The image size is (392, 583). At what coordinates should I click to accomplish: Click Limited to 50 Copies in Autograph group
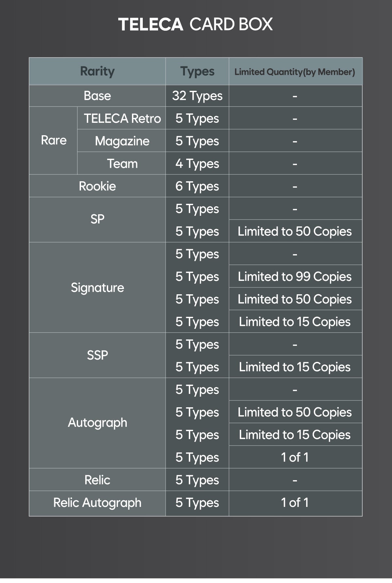pos(295,412)
